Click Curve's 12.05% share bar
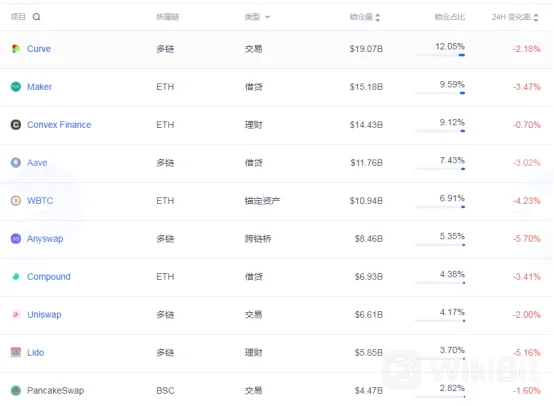 (x=440, y=55)
